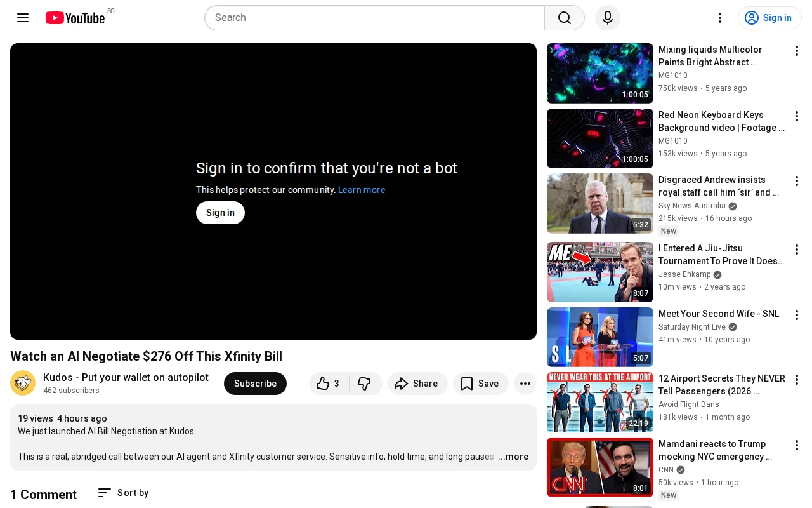Dislike the video with thumbs down
Screen dimensions: 812x508
click(365, 384)
